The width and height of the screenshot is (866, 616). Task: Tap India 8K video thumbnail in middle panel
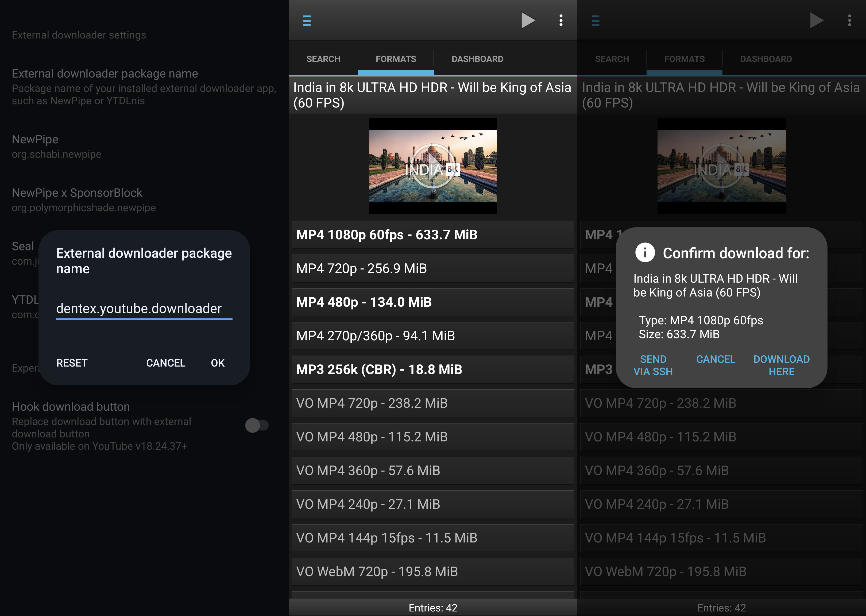tap(433, 166)
